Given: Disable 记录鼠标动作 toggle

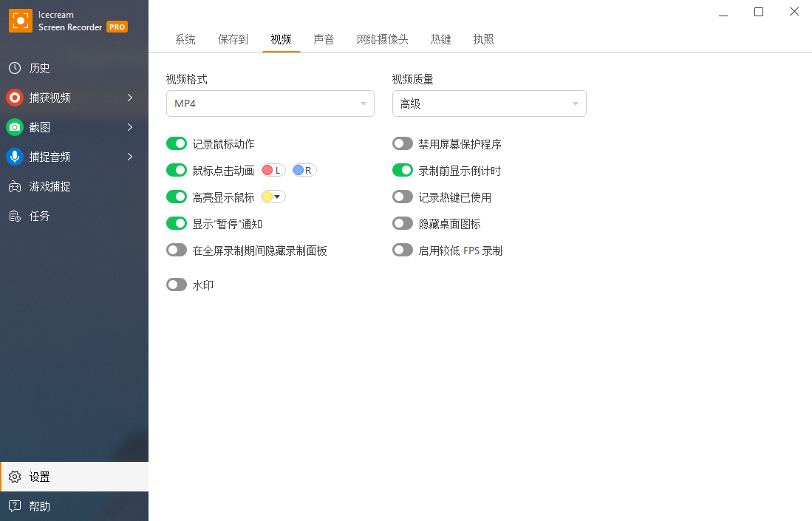Looking at the screenshot, I should 177,143.
